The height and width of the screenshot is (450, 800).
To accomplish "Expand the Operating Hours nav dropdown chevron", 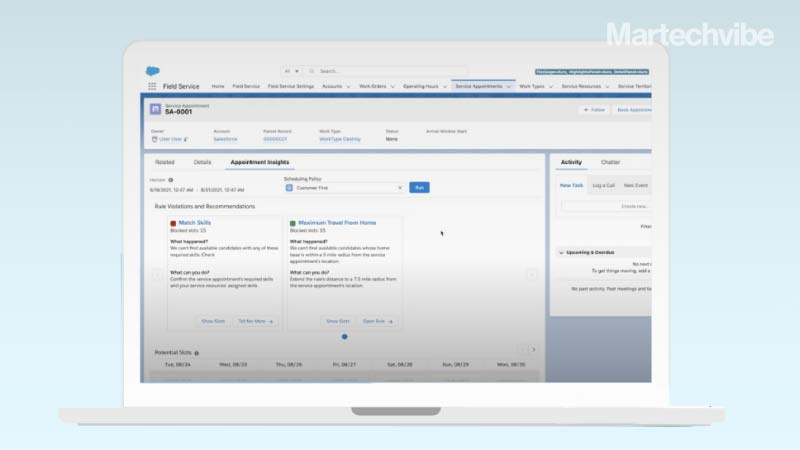I will pos(445,87).
